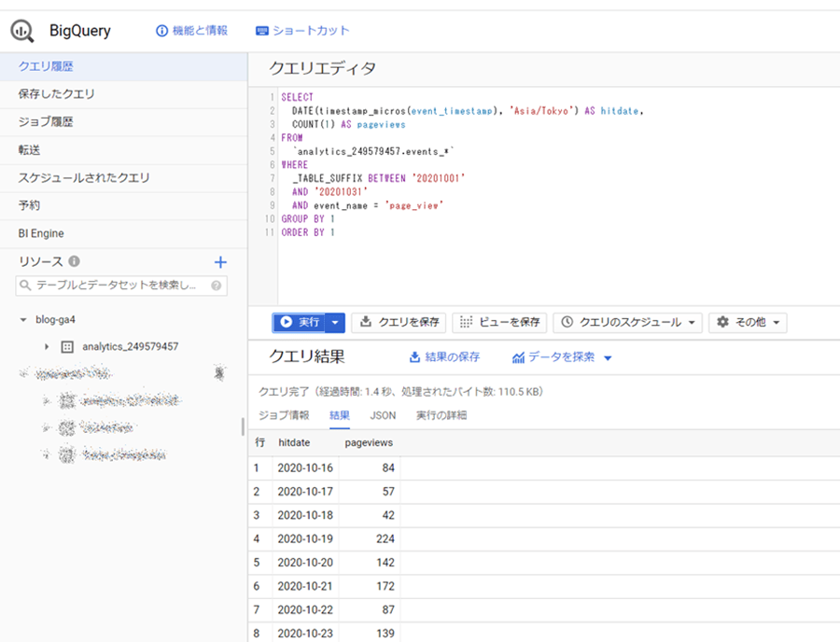Select the 2020-10-23 result cell
Viewport: 840px width, 642px height.
coord(305,634)
